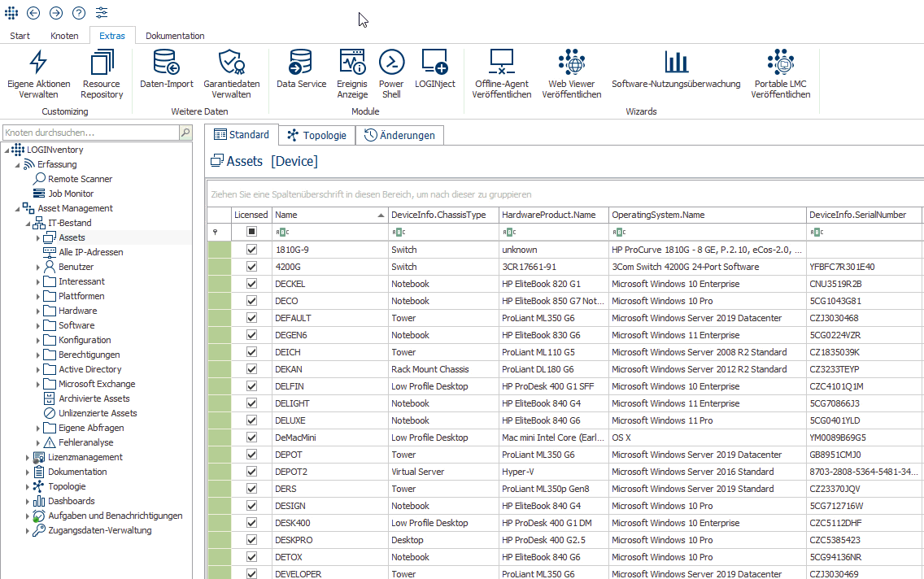Sort by DeviceInfo.ChassisType column header

pyautogui.click(x=443, y=215)
